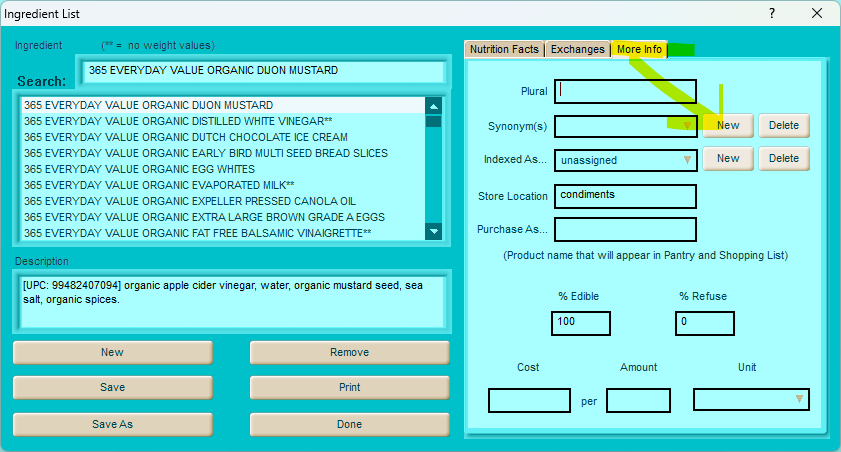Click the Print button
Screen dimensions: 841x452
(349, 388)
